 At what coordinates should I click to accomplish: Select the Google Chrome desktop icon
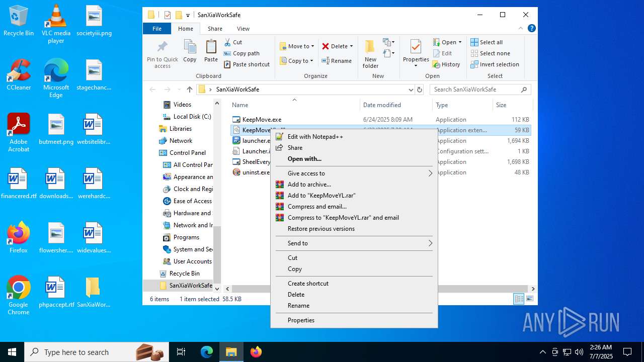pos(19,295)
